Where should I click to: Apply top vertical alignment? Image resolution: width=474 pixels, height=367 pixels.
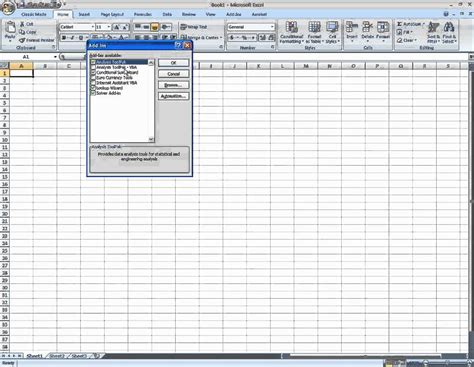point(138,27)
